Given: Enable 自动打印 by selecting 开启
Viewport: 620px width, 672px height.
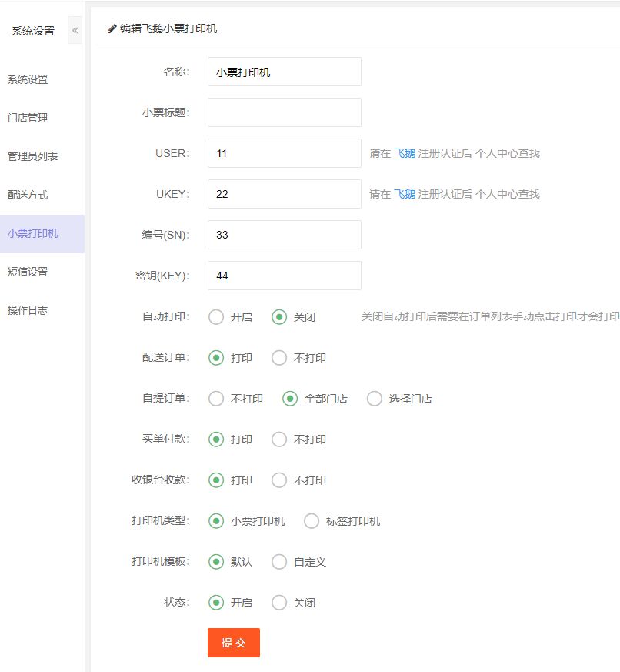Looking at the screenshot, I should (x=216, y=317).
